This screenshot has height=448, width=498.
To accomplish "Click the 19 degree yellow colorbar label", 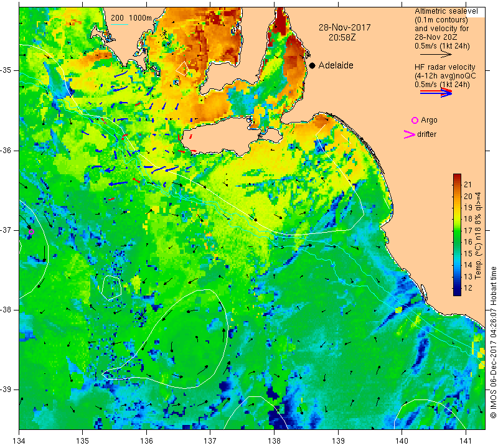I will (467, 208).
